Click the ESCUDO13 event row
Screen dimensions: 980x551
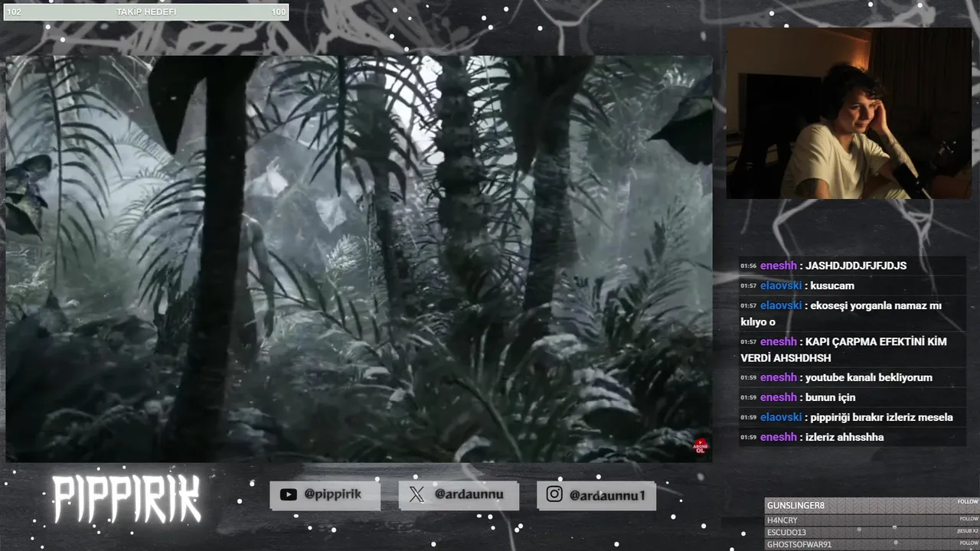point(872,532)
